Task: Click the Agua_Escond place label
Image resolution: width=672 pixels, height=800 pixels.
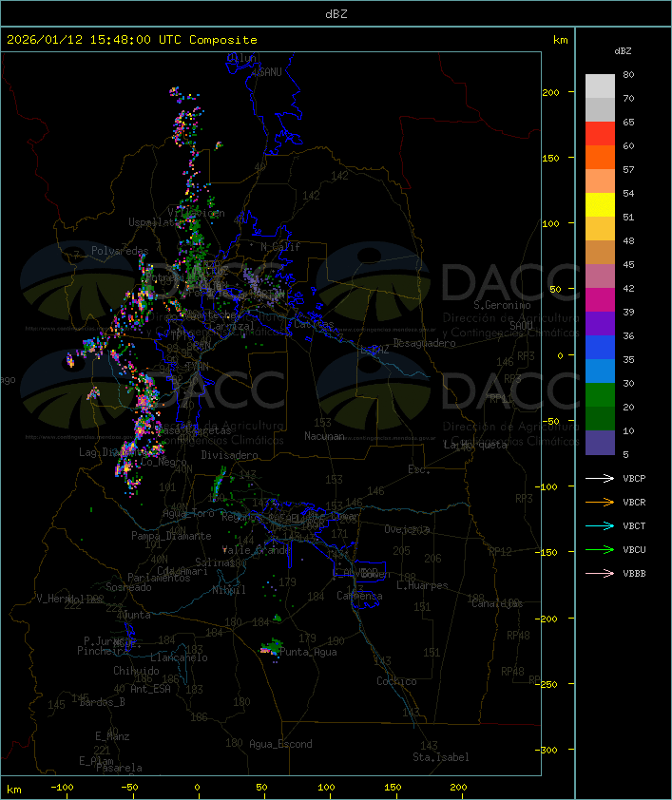Action: (280, 744)
